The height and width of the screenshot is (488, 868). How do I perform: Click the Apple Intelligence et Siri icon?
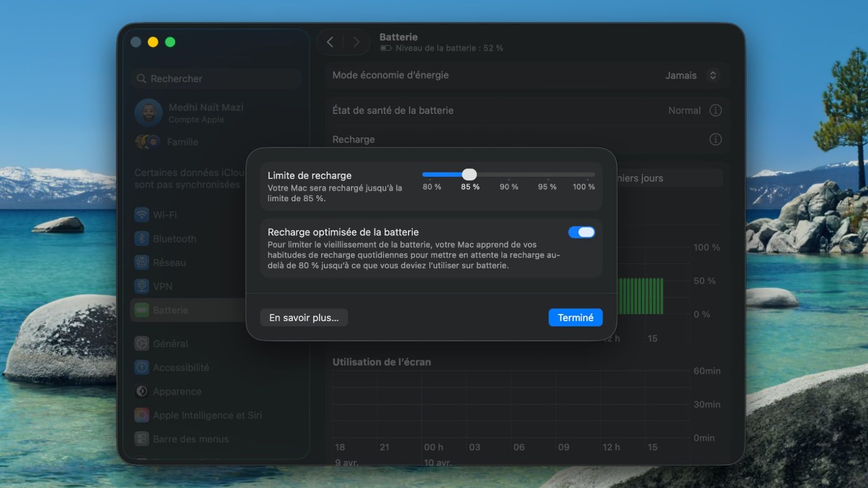[x=142, y=415]
